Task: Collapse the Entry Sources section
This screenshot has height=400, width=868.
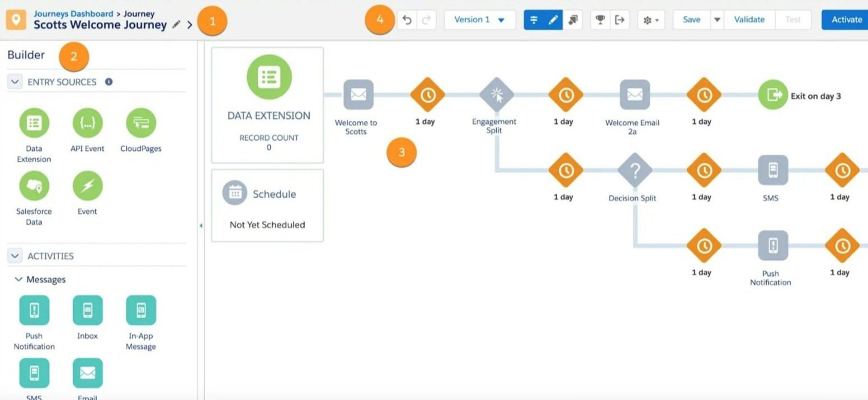Action: coord(15,82)
